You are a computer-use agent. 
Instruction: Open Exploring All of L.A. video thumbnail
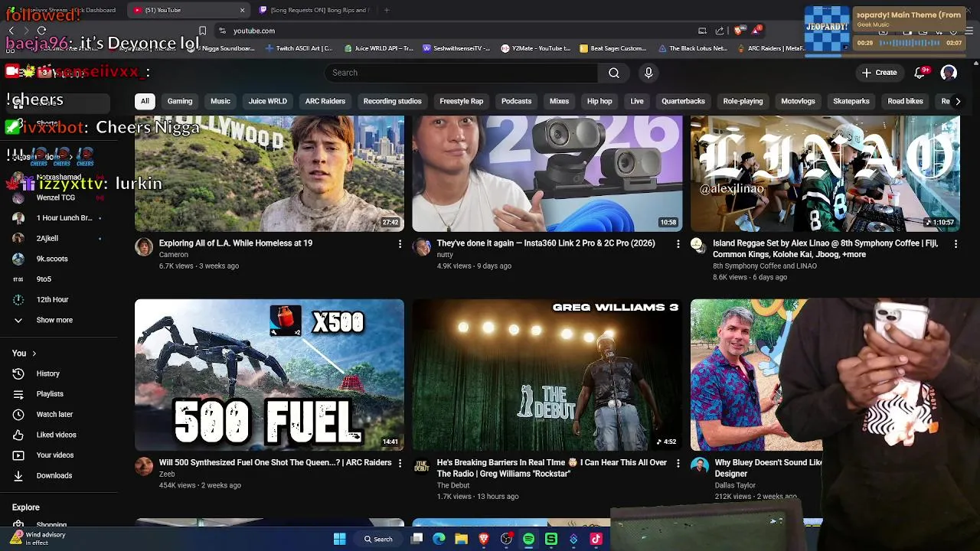click(269, 174)
